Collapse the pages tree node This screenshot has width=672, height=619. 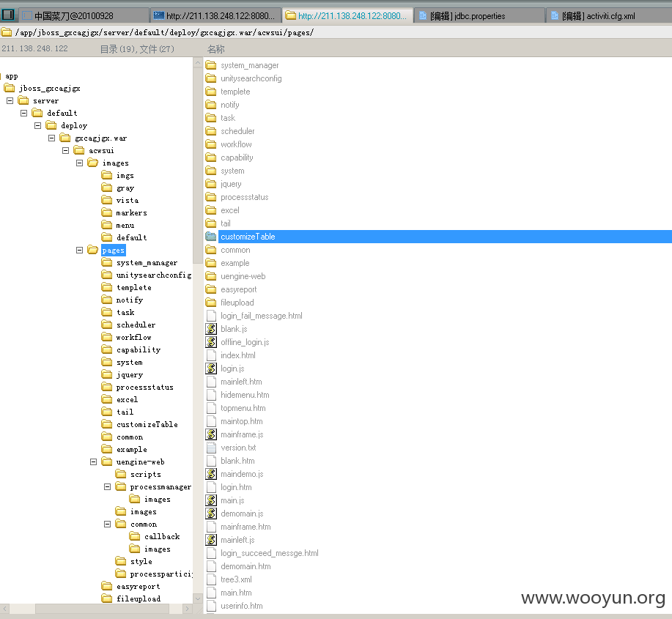point(79,250)
